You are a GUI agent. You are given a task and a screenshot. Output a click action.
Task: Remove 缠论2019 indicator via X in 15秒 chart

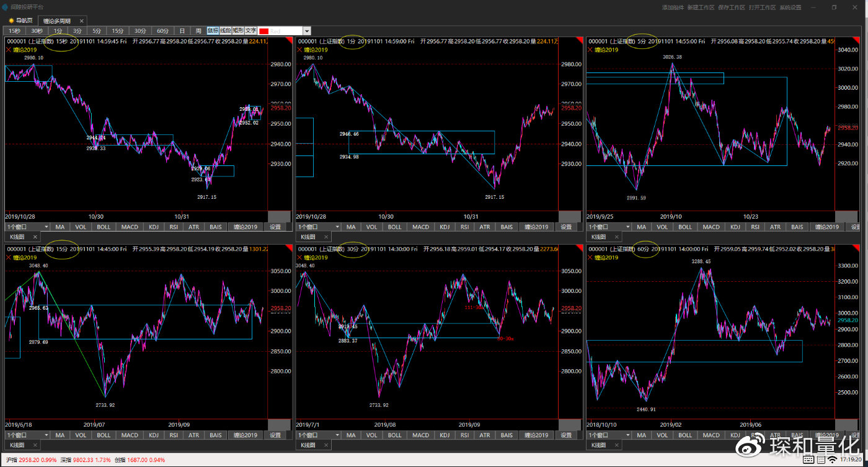point(9,50)
